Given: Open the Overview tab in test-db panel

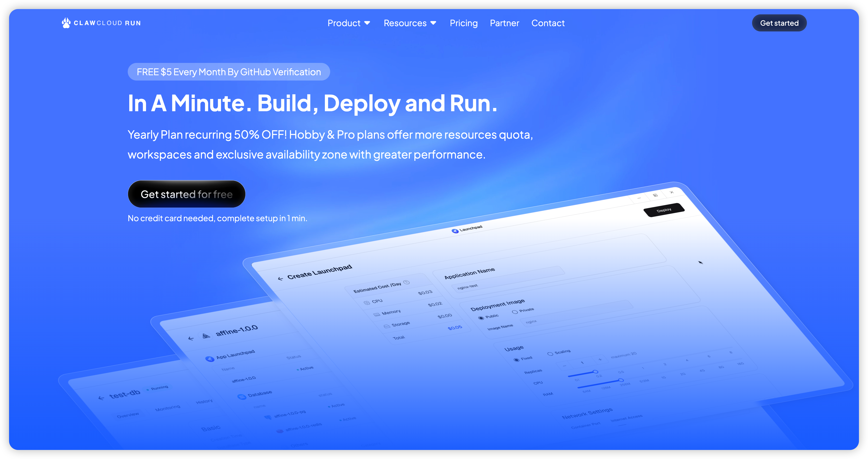Looking at the screenshot, I should tap(128, 415).
